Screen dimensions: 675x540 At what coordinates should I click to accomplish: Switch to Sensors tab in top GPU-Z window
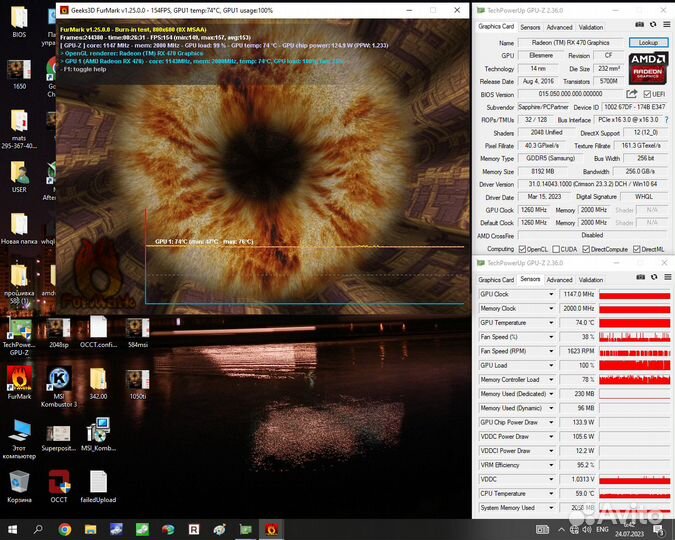[x=530, y=27]
